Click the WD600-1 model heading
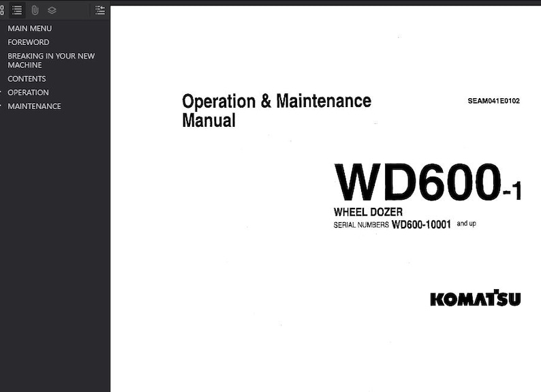 427,182
